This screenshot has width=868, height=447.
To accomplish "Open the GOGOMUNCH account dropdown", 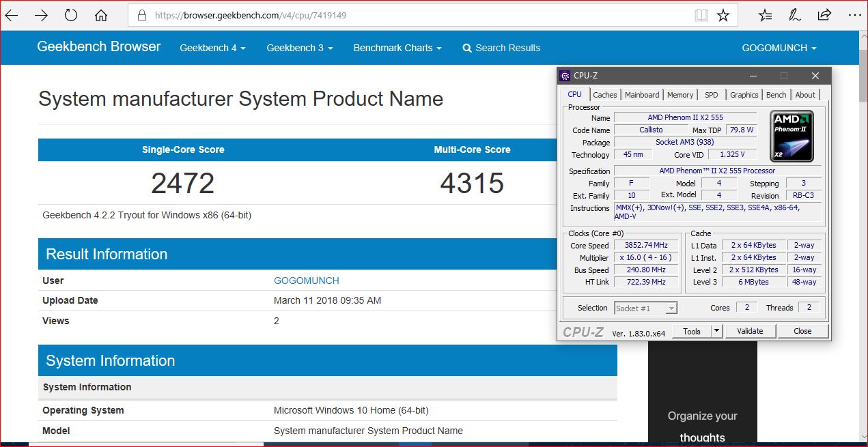I will pyautogui.click(x=779, y=48).
